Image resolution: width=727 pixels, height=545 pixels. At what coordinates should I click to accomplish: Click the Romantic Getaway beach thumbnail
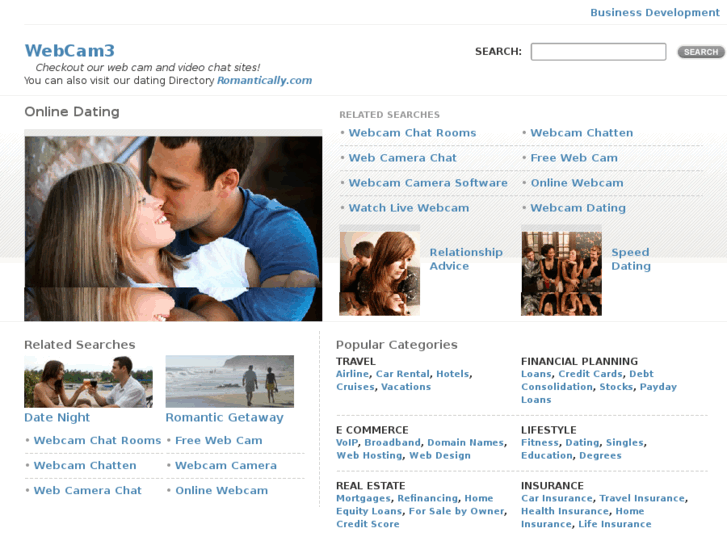[230, 381]
